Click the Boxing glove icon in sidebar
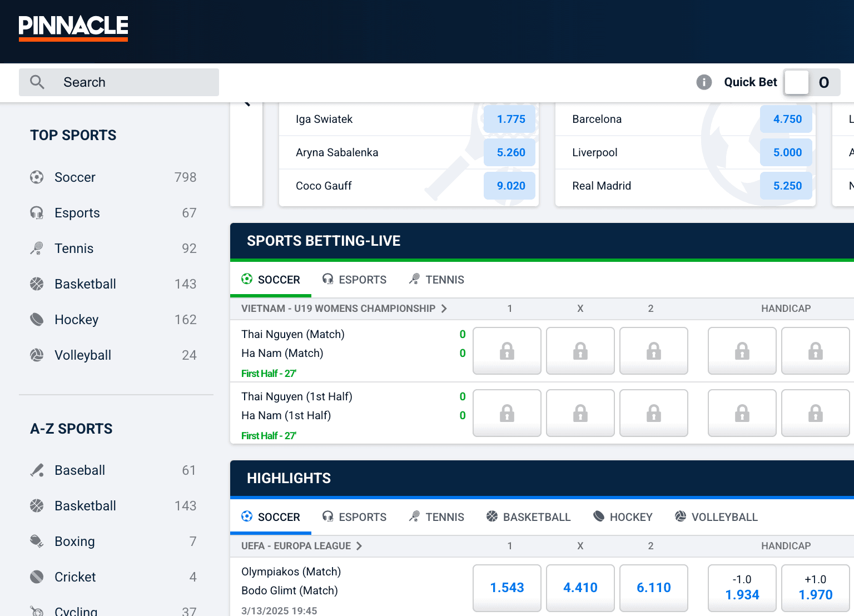This screenshot has width=854, height=616. click(x=37, y=542)
